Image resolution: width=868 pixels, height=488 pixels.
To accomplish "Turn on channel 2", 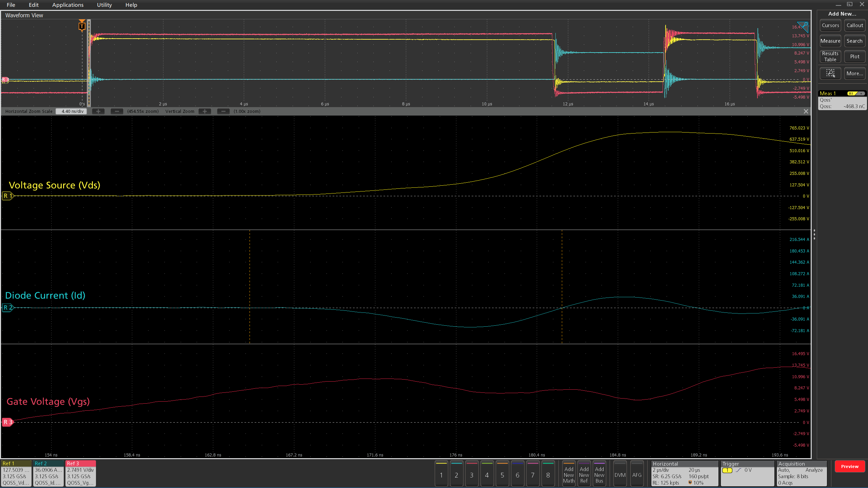I will pyautogui.click(x=456, y=473).
